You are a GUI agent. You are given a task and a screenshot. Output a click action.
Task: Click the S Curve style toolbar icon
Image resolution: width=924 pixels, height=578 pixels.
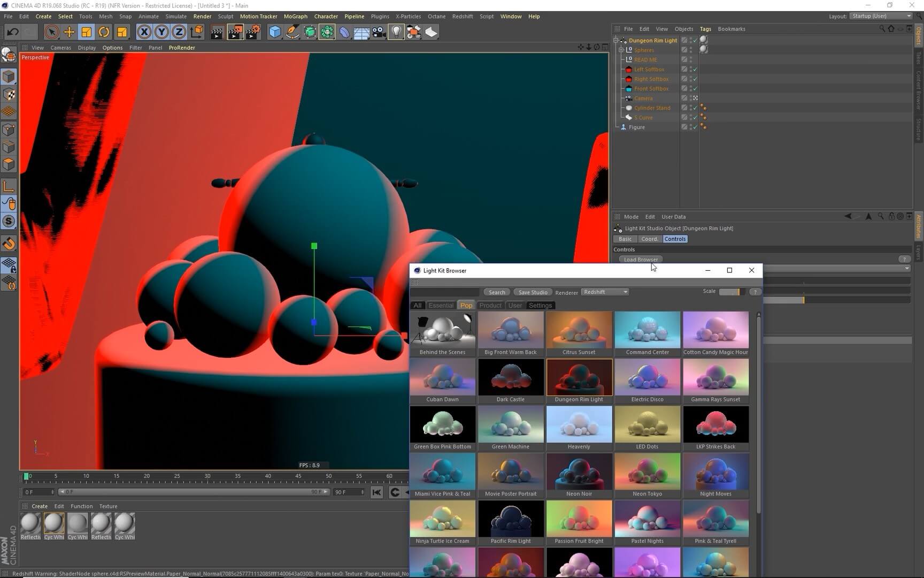(x=431, y=32)
